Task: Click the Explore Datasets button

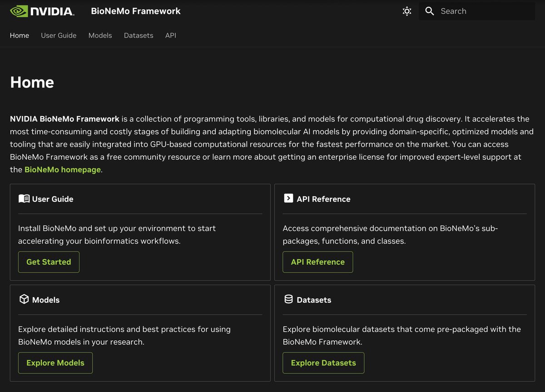Action: (x=323, y=363)
